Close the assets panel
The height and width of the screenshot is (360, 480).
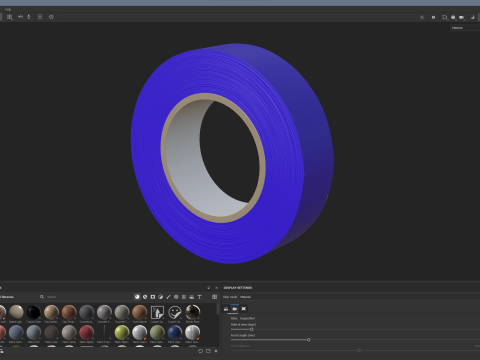(216, 288)
